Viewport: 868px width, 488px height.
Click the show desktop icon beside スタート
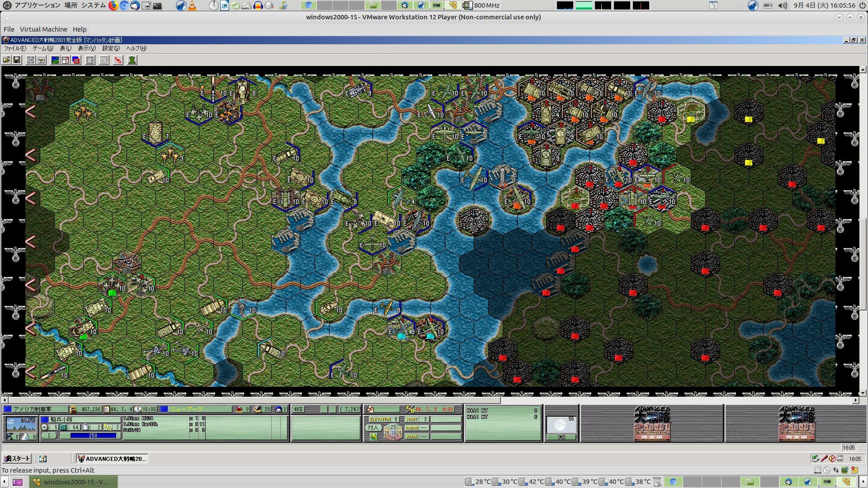tap(43, 459)
